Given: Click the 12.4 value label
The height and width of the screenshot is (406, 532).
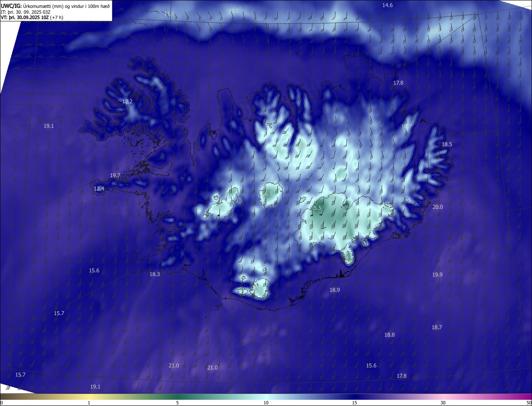Looking at the screenshot, I should click(x=99, y=189).
